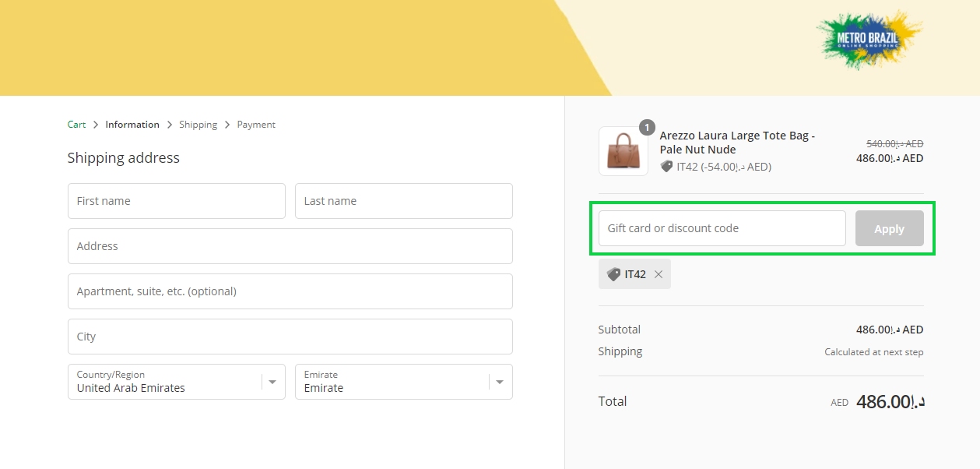Click the Shipping breadcrumb link
The image size is (980, 469).
point(198,124)
